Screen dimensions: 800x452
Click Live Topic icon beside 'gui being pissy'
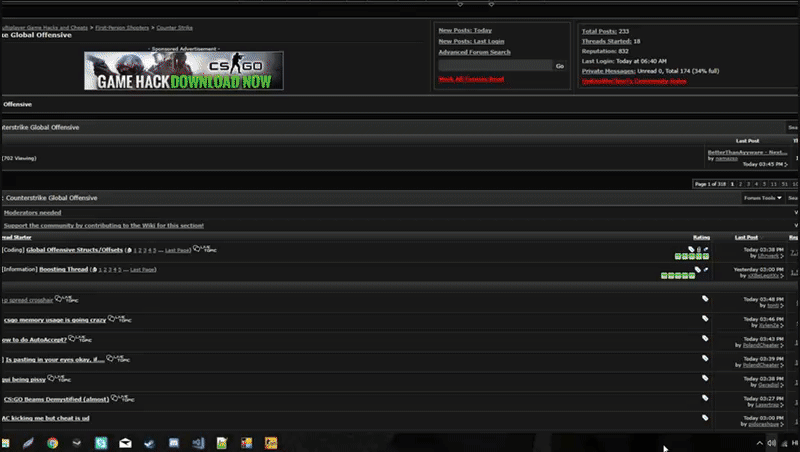click(x=59, y=379)
